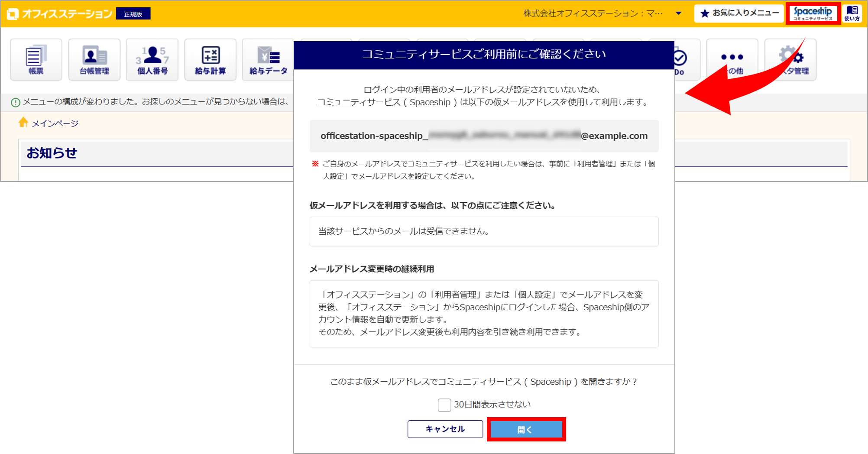The height and width of the screenshot is (454, 868).
Task: Click the Spaceship community service button
Action: [813, 13]
